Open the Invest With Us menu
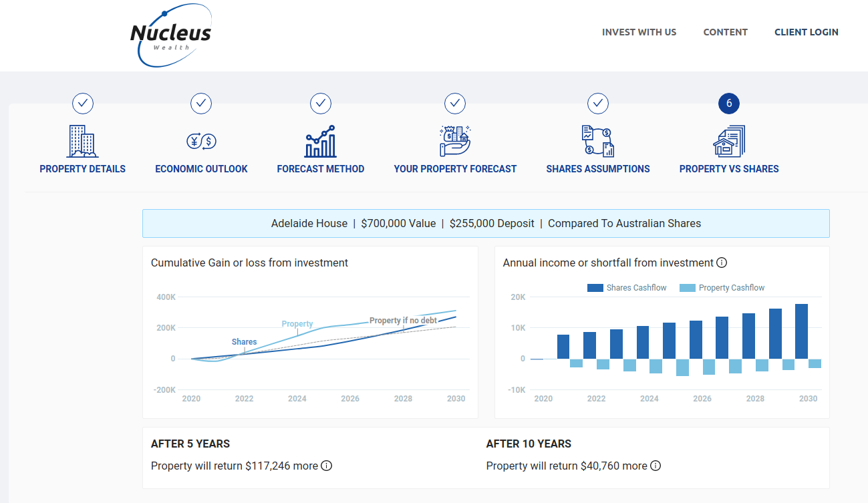 click(639, 32)
